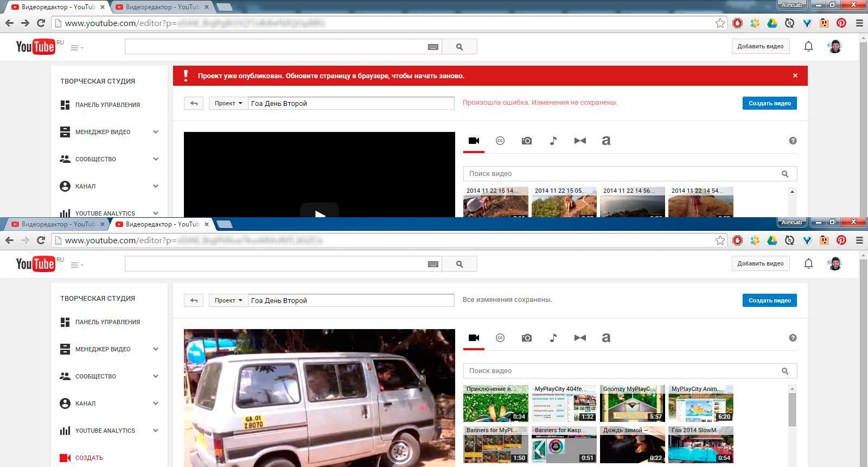This screenshot has height=467, width=868.
Task: Expand Сообщество in the lower window sidebar
Action: (156, 376)
